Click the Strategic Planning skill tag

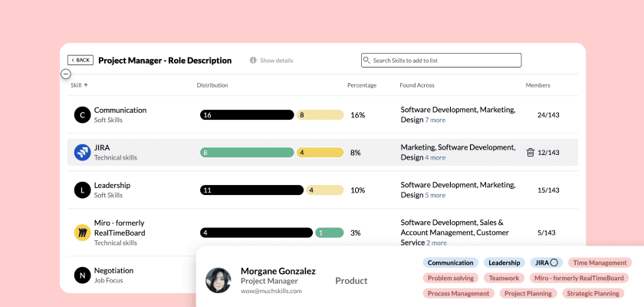click(593, 293)
